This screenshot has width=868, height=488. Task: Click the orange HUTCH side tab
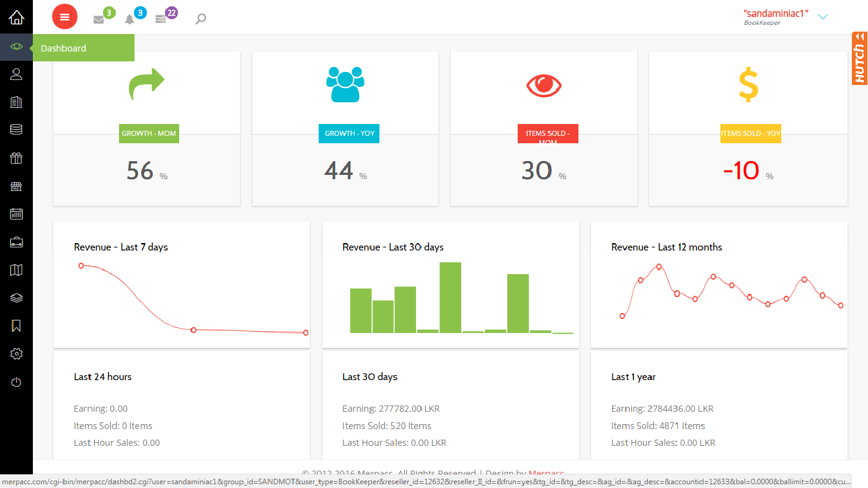tap(859, 58)
